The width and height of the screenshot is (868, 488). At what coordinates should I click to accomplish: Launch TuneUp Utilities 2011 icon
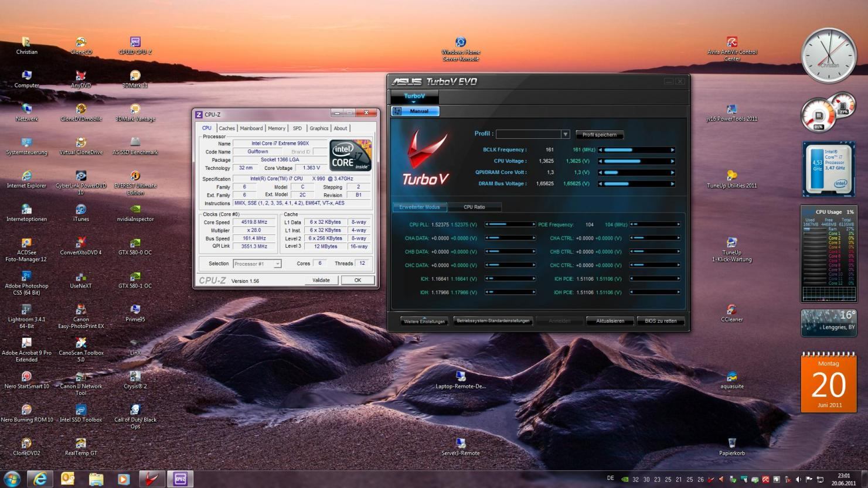pyautogui.click(x=732, y=179)
